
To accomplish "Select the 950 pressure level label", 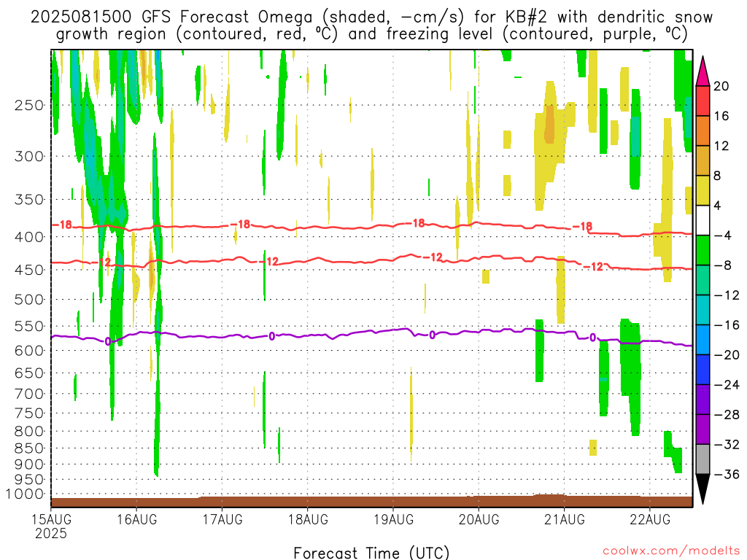I will point(29,480).
